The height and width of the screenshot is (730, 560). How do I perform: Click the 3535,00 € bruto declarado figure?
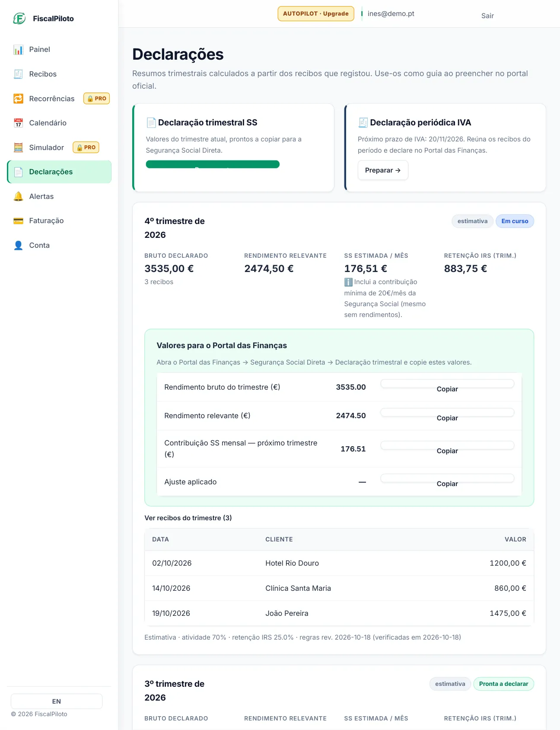169,269
